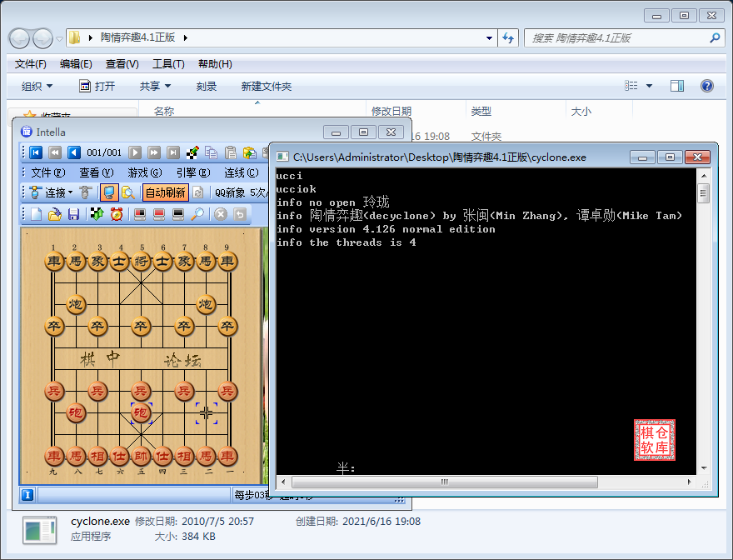This screenshot has height=560, width=733.
Task: Open Explorer 文件(F) menu
Action: click(30, 64)
